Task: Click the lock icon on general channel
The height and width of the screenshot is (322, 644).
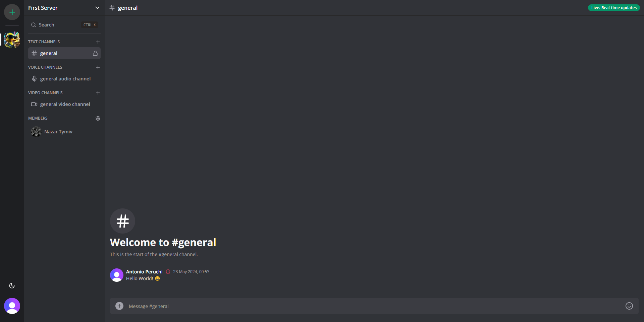Action: pos(95,53)
